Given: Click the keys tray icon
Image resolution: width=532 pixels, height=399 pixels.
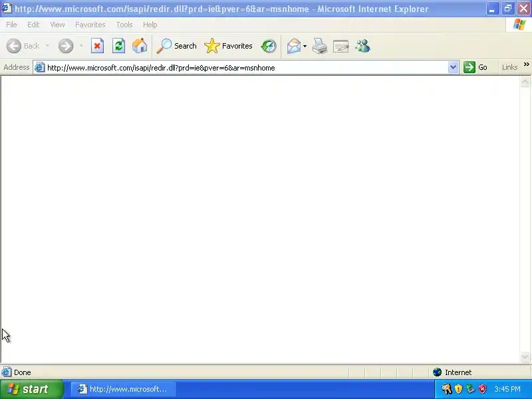Looking at the screenshot, I should tap(446, 389).
